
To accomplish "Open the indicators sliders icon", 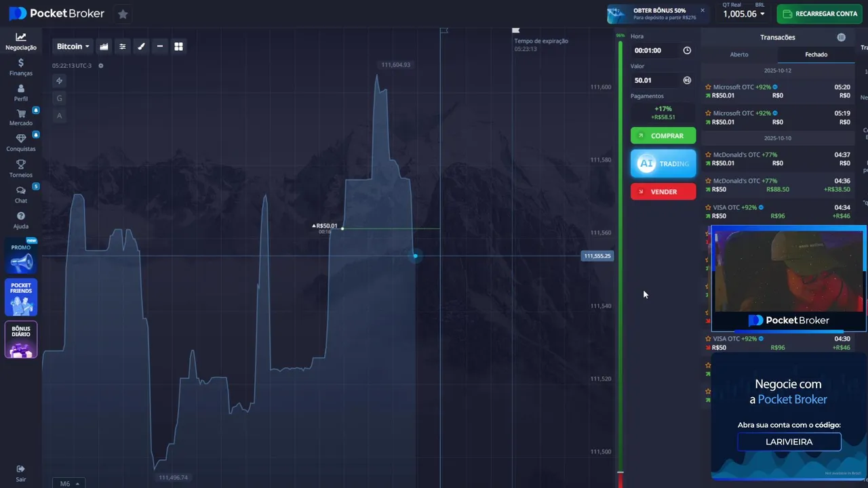I will pos(123,46).
